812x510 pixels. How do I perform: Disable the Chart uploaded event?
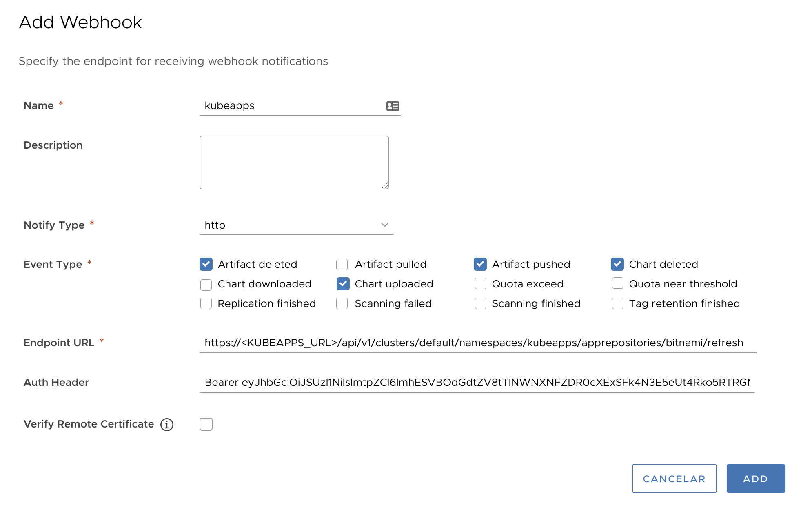343,284
